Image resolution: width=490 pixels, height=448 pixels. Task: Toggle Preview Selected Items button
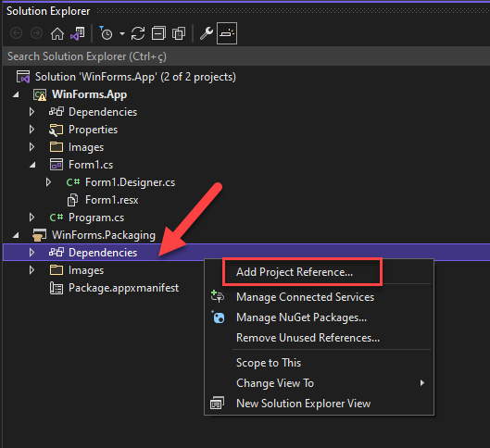[227, 33]
